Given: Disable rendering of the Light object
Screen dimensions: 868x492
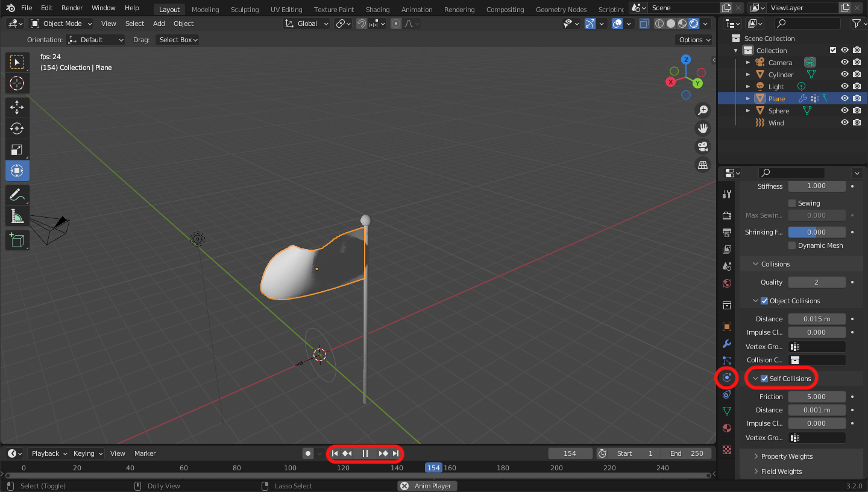Looking at the screenshot, I should 857,87.
